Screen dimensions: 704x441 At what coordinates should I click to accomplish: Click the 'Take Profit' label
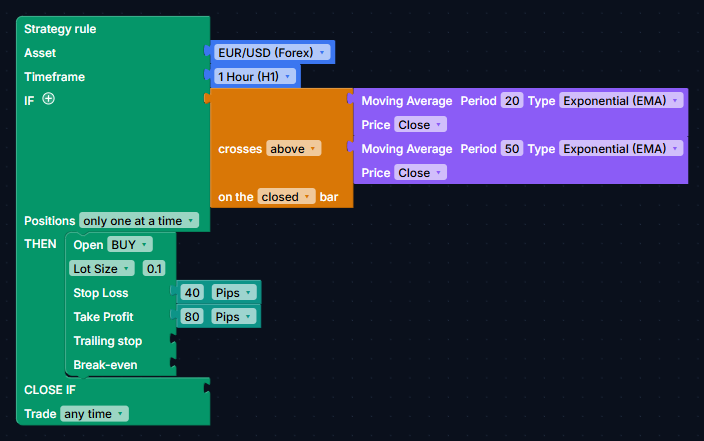pyautogui.click(x=103, y=317)
